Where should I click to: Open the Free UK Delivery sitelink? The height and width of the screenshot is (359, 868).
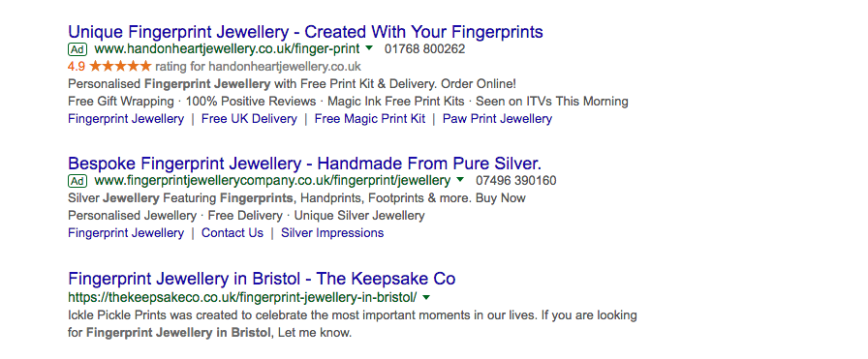point(249,119)
